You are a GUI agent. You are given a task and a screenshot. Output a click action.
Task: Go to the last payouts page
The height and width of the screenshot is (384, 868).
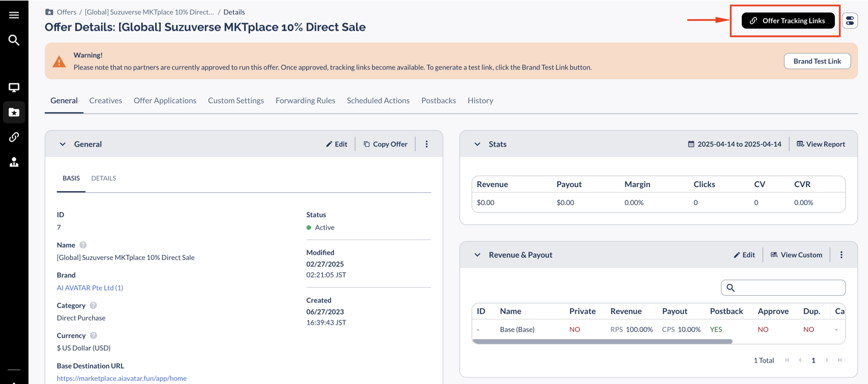(840, 360)
